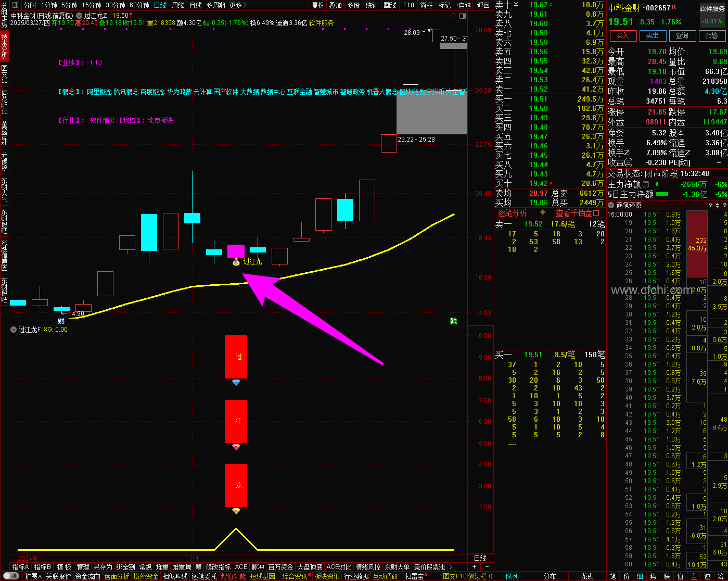This screenshot has width=728, height=581.
Task: Switch to 龙虎 tab at bottom right
Action: point(587,576)
